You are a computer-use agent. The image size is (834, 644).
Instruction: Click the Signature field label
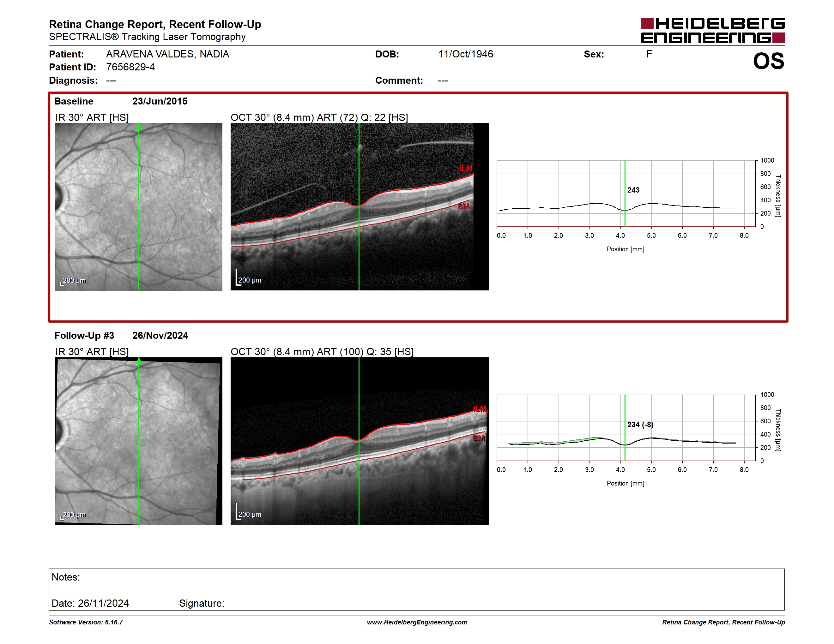pos(202,603)
